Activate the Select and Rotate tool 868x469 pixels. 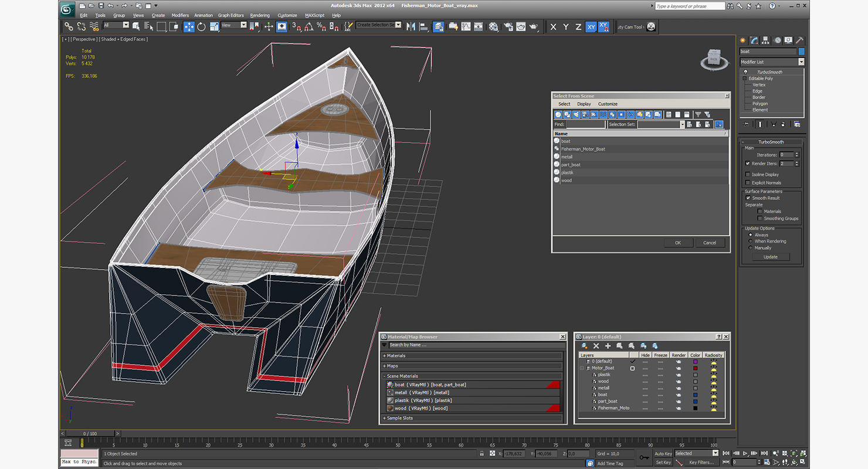(201, 26)
